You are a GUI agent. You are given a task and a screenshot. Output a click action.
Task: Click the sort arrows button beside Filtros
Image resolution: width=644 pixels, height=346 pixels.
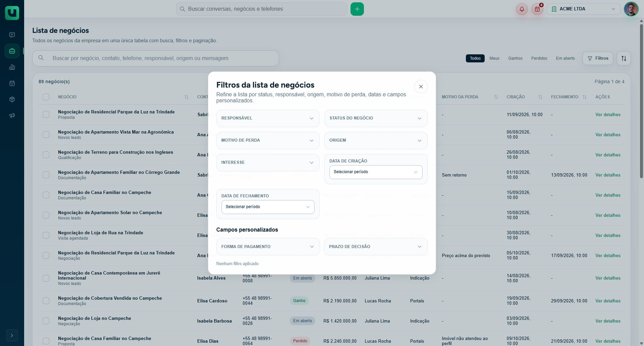624,58
